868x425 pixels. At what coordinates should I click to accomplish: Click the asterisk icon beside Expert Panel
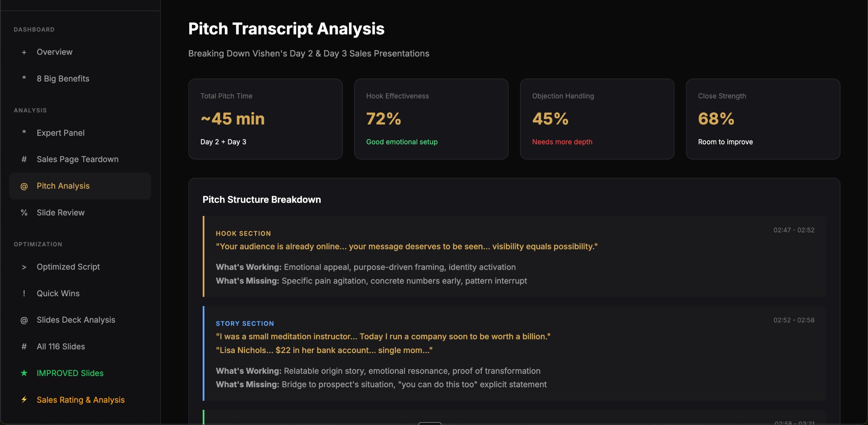pos(24,132)
